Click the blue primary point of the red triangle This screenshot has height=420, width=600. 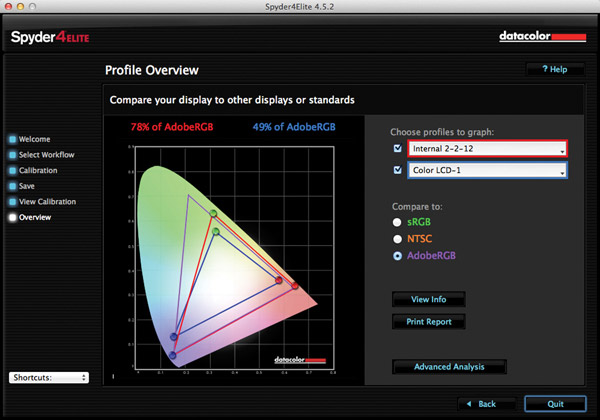click(x=173, y=355)
